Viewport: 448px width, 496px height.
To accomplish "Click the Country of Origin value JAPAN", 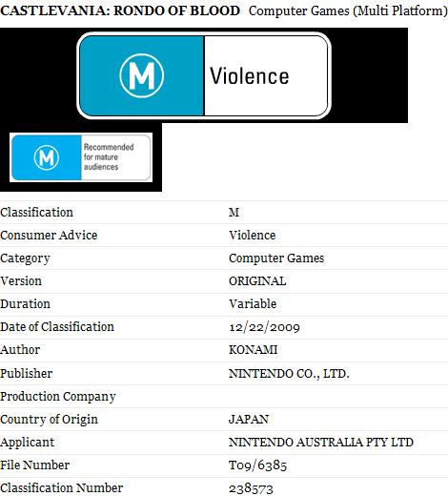I will (x=249, y=419).
